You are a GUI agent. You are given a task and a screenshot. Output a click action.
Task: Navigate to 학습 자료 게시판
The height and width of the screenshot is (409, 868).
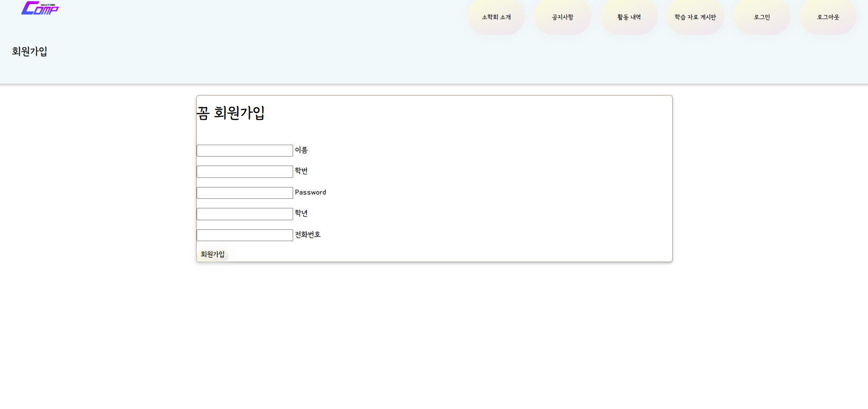point(695,17)
